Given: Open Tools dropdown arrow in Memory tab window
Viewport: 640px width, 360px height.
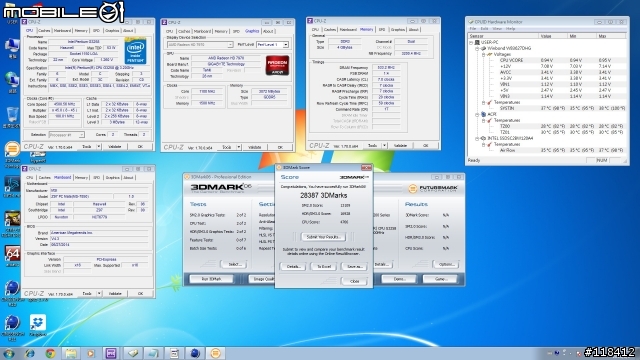Looking at the screenshot, I should click(384, 146).
